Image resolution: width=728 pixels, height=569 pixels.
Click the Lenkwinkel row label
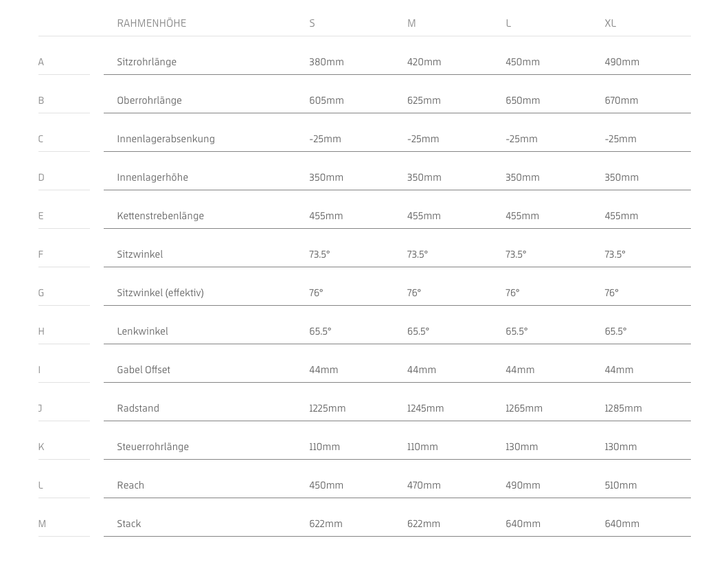pyautogui.click(x=143, y=331)
